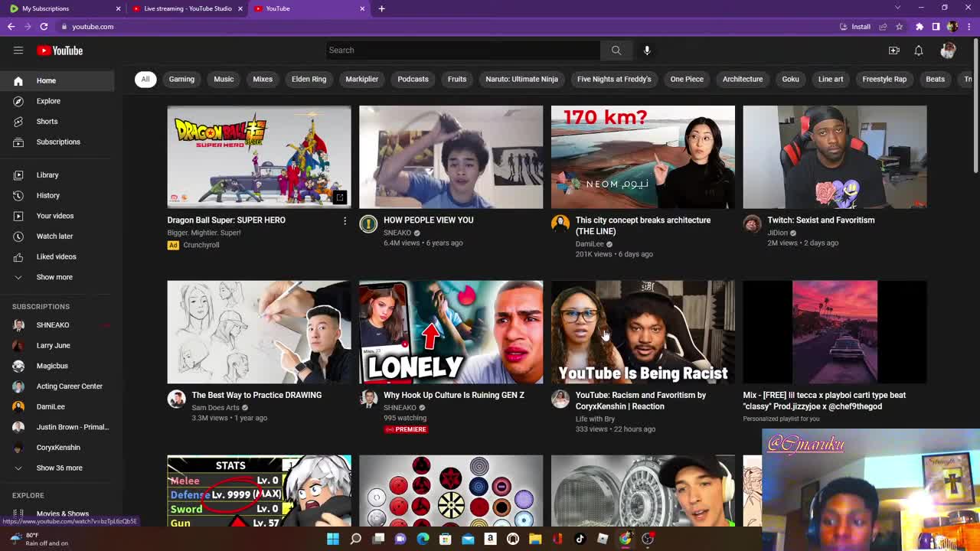Click the browser address bar
The image size is (980, 551).
[444, 27]
